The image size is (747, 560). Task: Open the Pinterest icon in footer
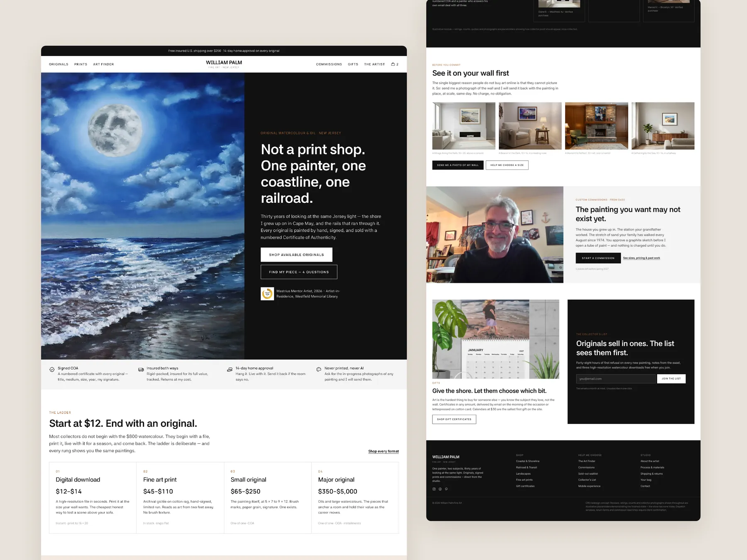446,489
